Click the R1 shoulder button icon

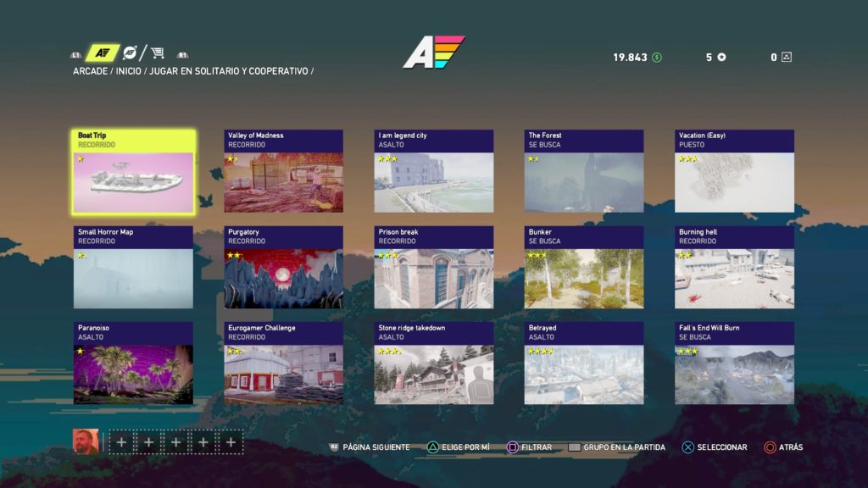tap(183, 55)
